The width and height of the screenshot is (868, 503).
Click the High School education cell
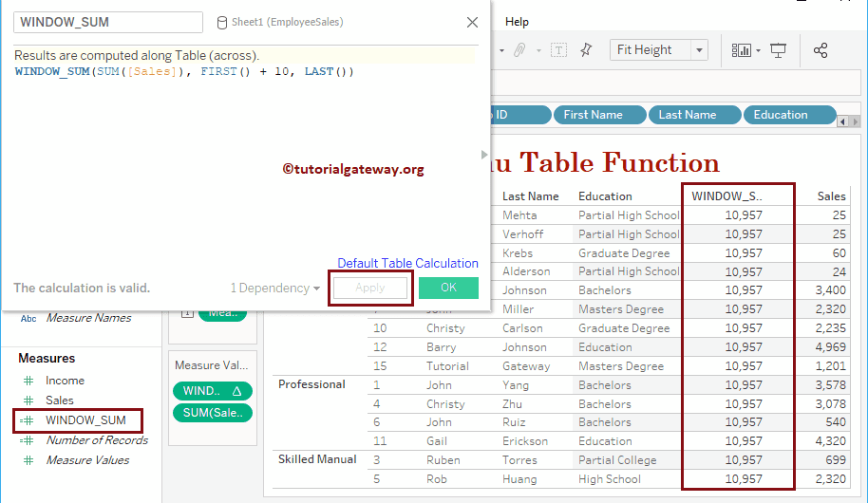pyautogui.click(x=610, y=478)
